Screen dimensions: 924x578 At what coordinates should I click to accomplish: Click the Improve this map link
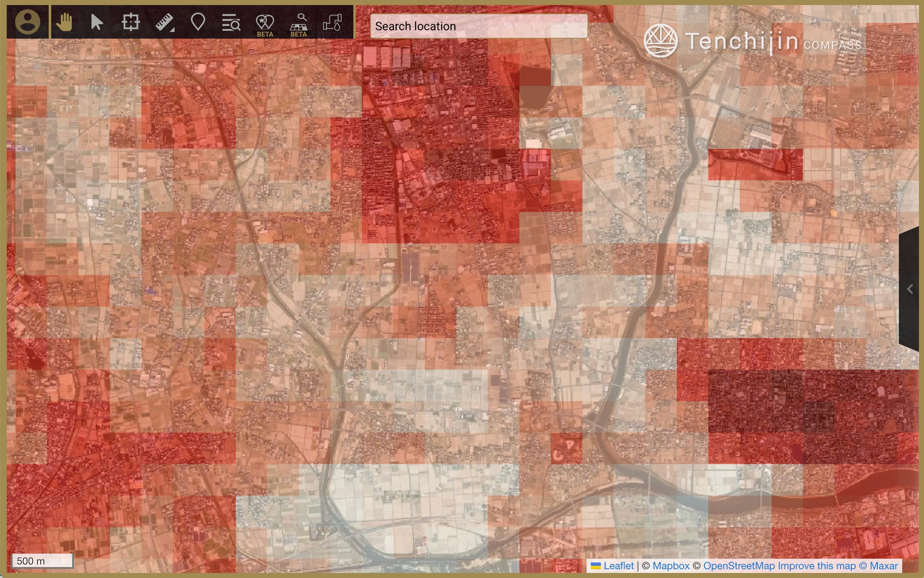[x=816, y=566]
